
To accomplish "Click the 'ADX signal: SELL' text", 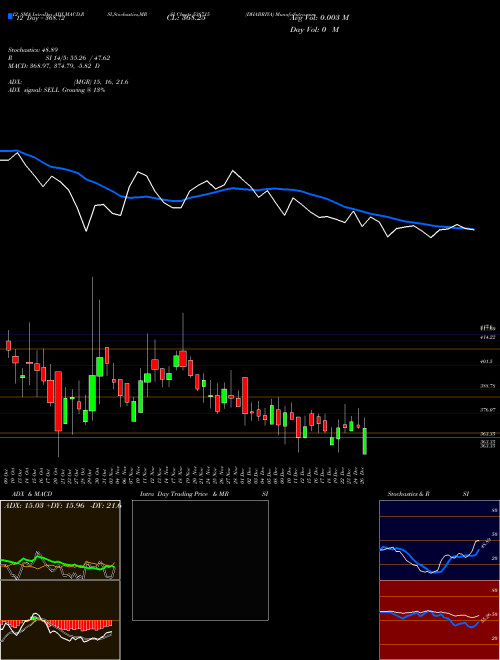I will tap(34, 90).
